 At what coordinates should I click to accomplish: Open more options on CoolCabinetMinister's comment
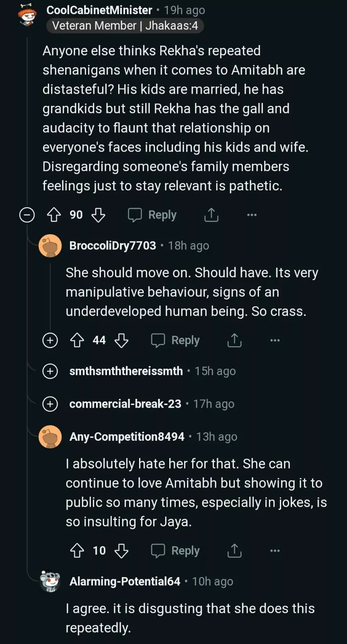[x=252, y=215]
